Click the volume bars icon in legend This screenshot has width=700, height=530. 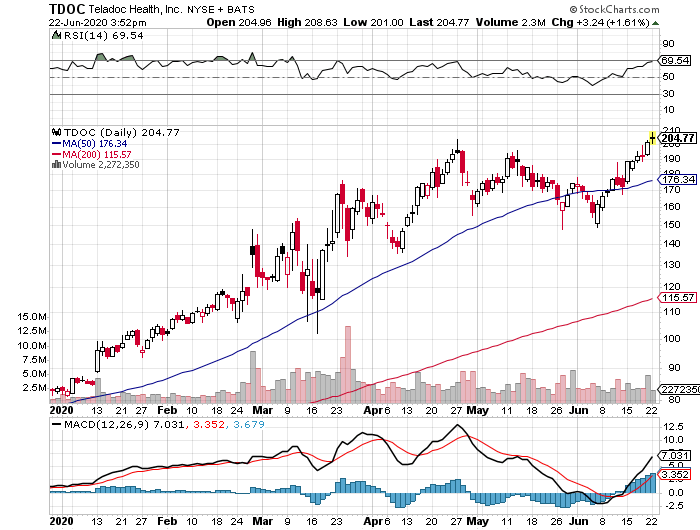tap(56, 165)
